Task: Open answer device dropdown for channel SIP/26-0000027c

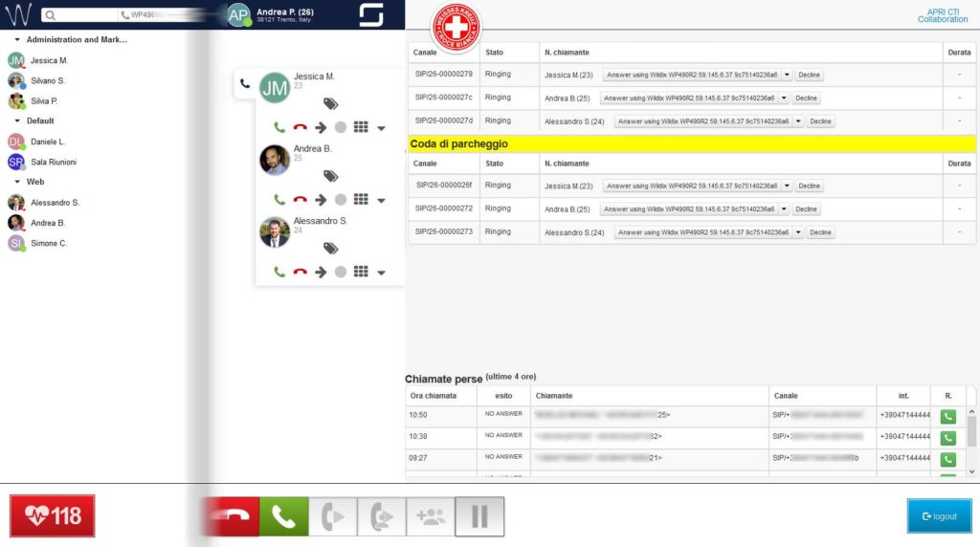Action: [x=785, y=98]
